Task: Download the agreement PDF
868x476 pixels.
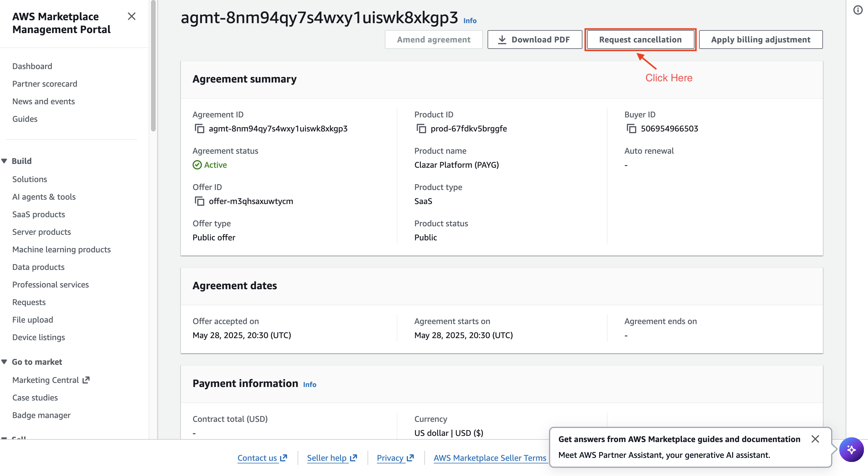Action: point(534,40)
